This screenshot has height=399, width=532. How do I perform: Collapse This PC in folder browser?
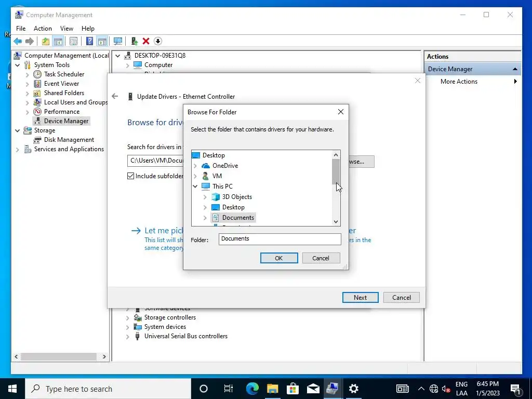coord(195,187)
